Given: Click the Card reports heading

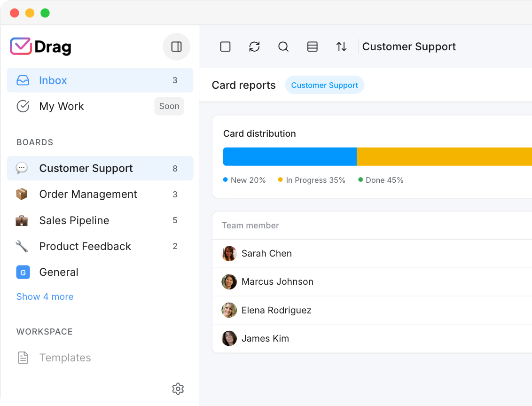Looking at the screenshot, I should click(243, 85).
